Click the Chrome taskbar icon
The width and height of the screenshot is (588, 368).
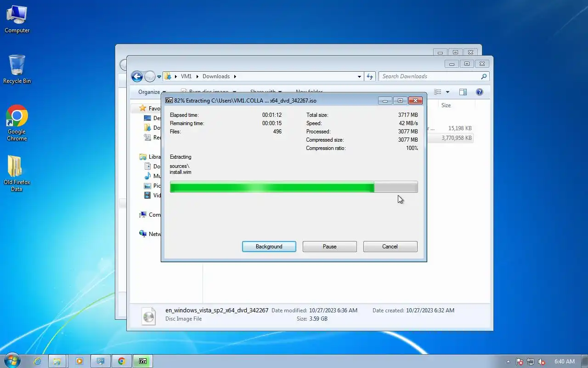click(x=121, y=361)
